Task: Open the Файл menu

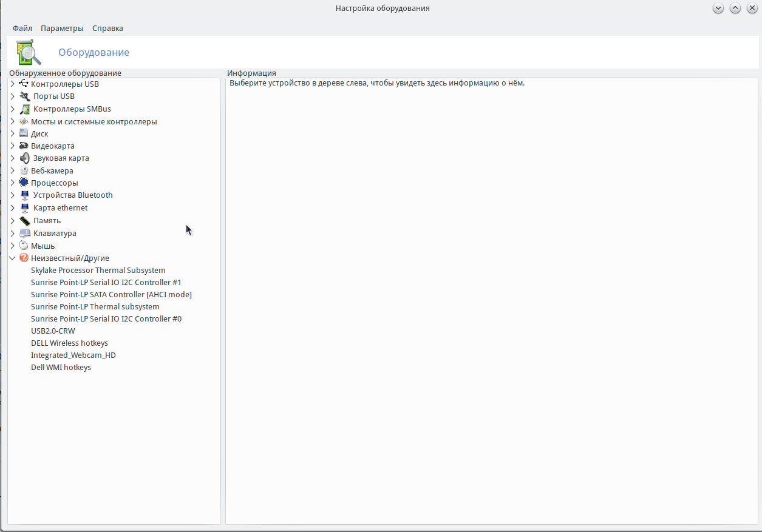Action: tap(22, 28)
